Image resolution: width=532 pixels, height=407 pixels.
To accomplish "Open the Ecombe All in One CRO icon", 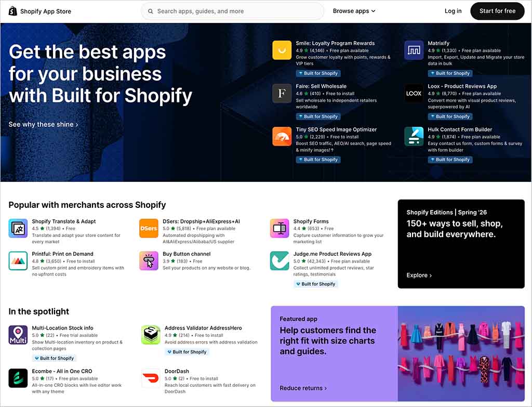I will point(18,378).
